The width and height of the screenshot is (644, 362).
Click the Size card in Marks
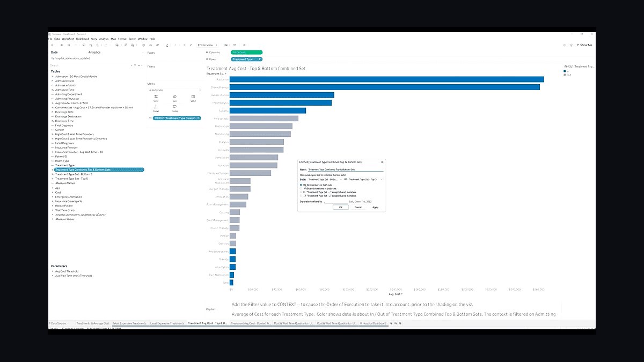[174, 98]
